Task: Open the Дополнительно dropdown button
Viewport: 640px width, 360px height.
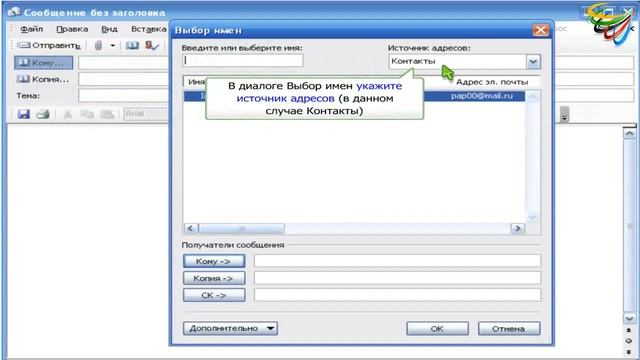Action: 231,328
